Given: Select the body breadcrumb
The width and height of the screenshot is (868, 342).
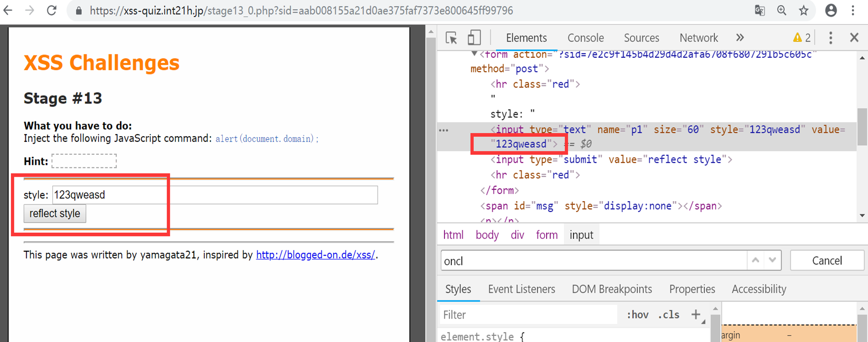Looking at the screenshot, I should pyautogui.click(x=487, y=235).
